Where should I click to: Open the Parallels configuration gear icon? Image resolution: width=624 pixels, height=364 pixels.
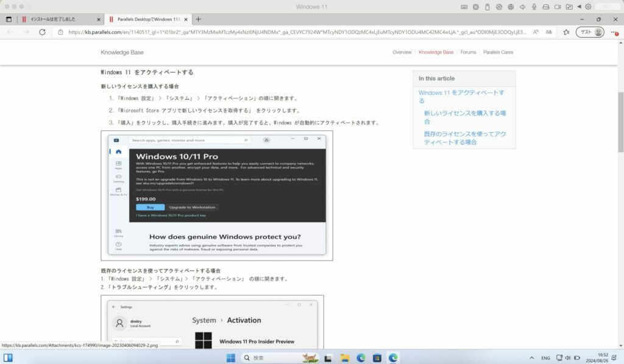589,7
